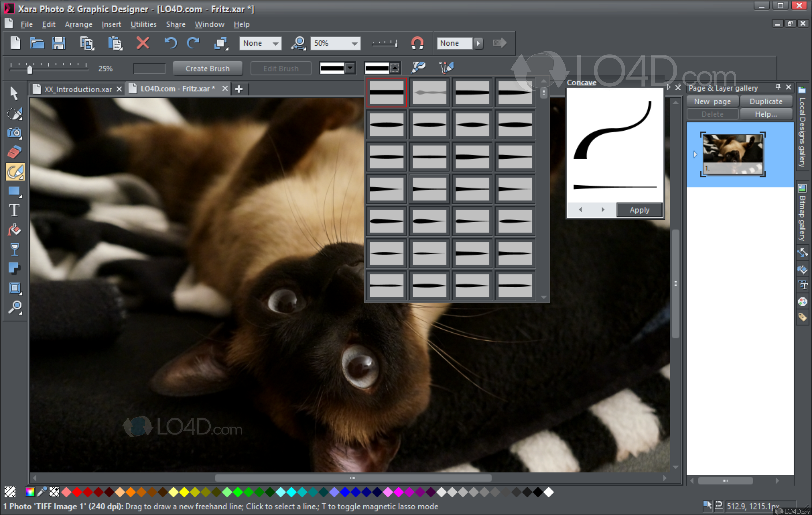Open the Arrange menu
Image resolution: width=812 pixels, height=515 pixels.
(x=79, y=24)
